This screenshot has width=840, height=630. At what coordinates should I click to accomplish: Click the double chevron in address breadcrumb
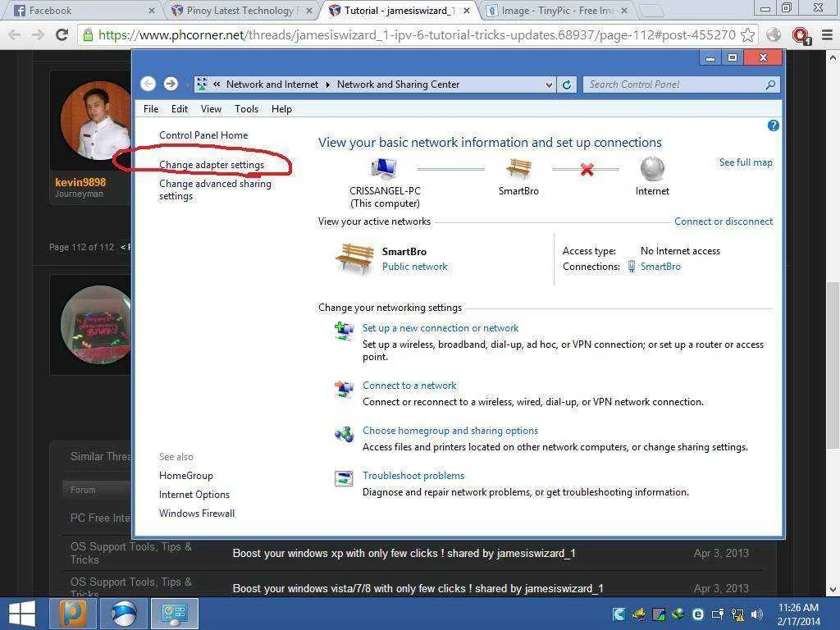coord(217,84)
